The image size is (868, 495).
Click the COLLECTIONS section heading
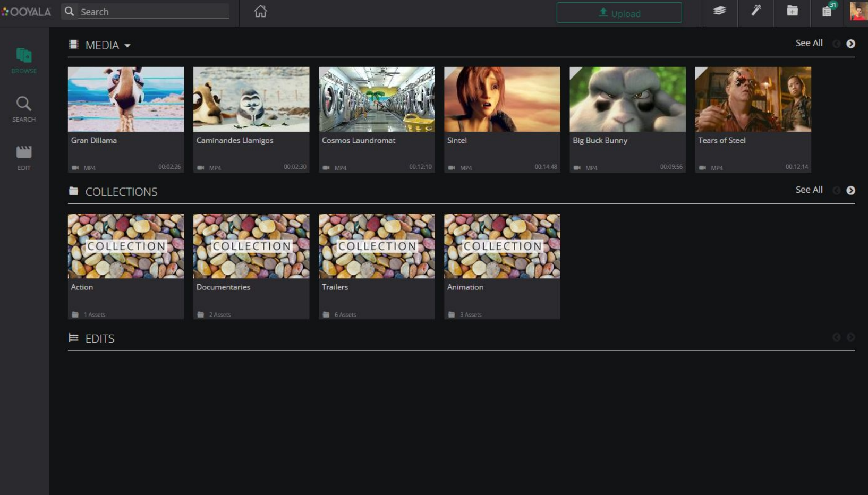(x=121, y=192)
